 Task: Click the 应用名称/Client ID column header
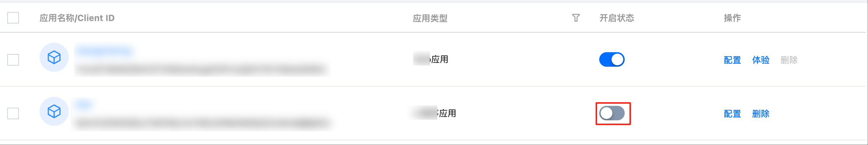point(77,18)
